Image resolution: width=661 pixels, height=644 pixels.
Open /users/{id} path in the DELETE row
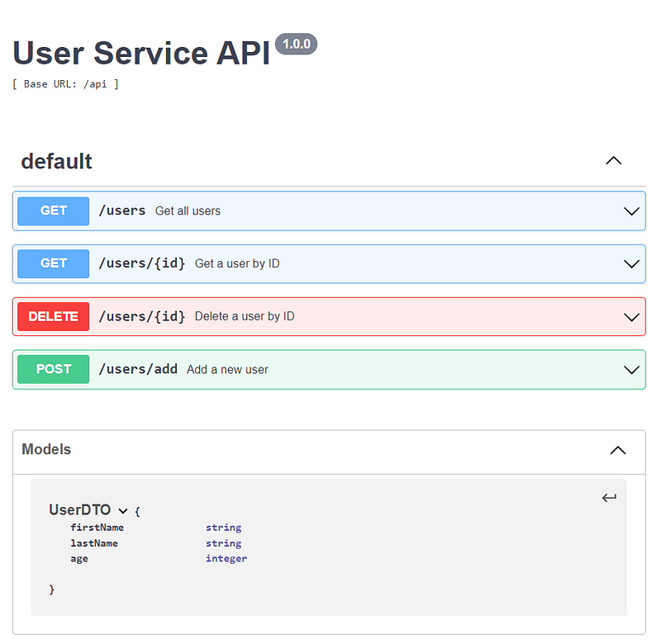click(x=141, y=316)
